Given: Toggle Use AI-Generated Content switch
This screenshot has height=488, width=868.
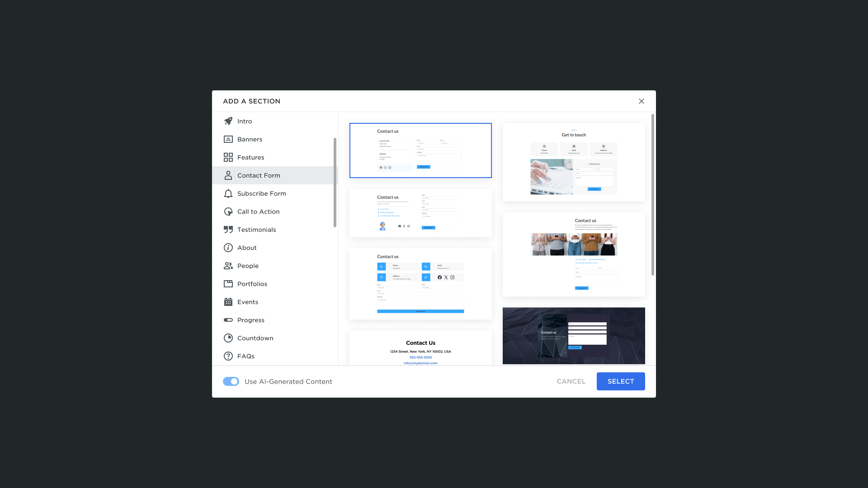Looking at the screenshot, I should coord(231,381).
